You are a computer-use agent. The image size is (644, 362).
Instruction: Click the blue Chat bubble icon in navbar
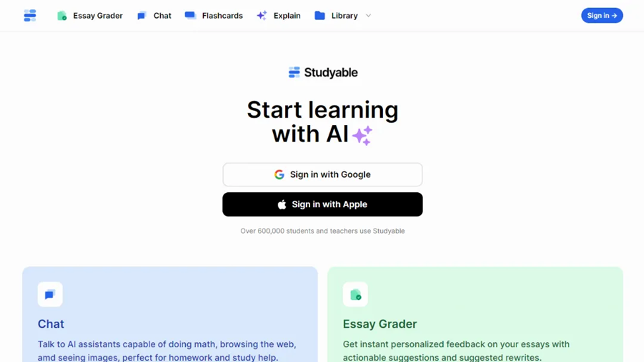tap(141, 16)
